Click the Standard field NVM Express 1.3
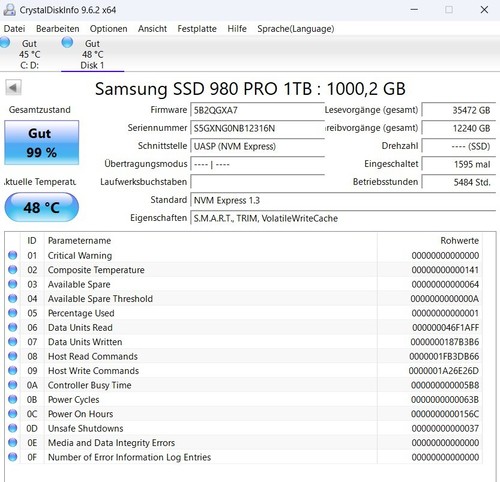500x482 pixels. point(343,200)
